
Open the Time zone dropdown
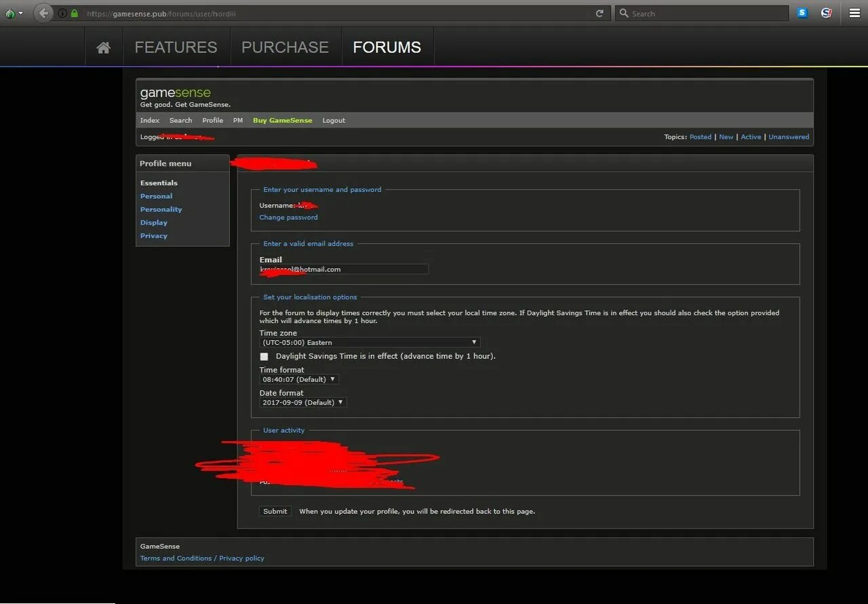[x=370, y=343]
